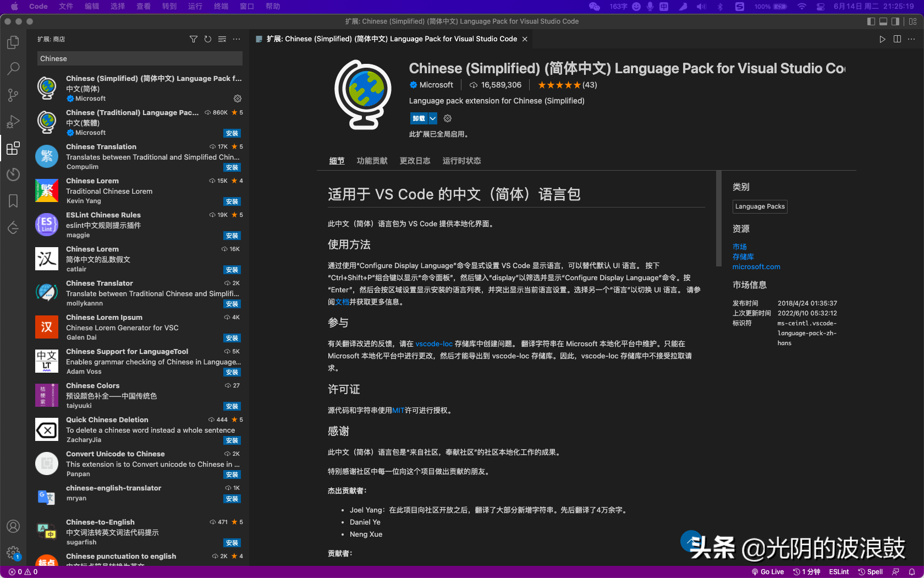Click Spell status bar item
This screenshot has height=578, width=924.
coord(871,572)
